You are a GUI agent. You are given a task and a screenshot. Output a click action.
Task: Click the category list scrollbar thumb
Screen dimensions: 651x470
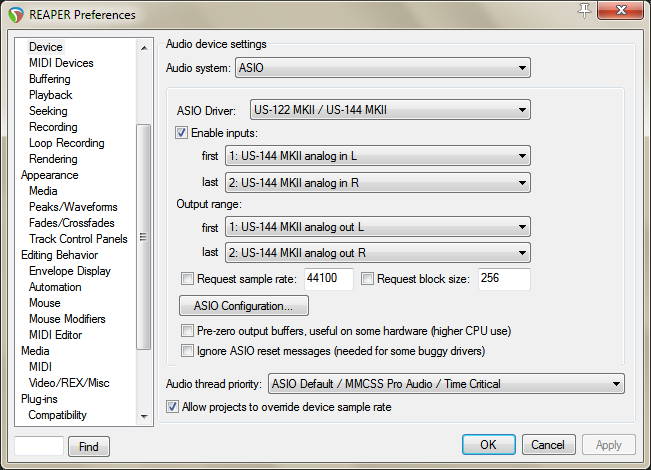click(144, 237)
